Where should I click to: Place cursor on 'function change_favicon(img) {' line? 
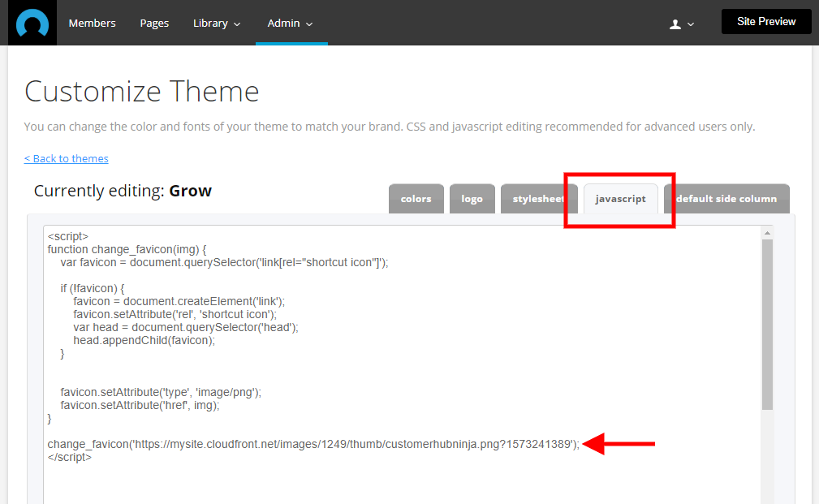[x=127, y=249]
